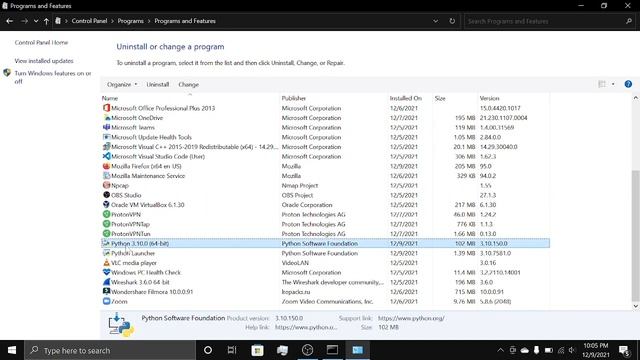Click the scrollbar down arrow

pyautogui.click(x=635, y=306)
